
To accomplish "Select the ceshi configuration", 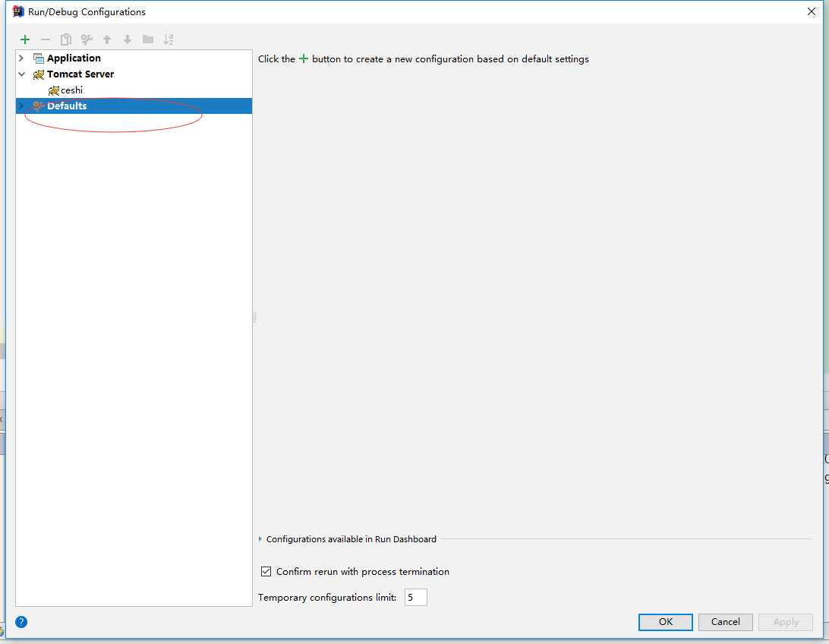I will [x=72, y=90].
